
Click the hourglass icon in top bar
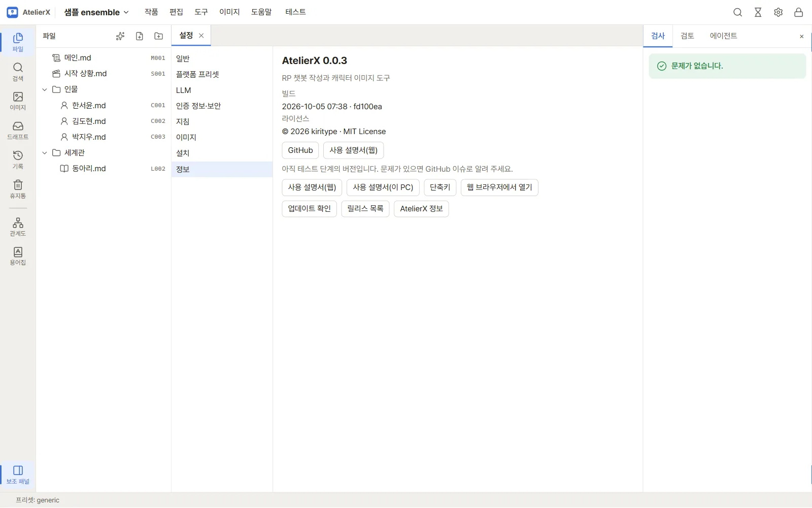coord(758,12)
